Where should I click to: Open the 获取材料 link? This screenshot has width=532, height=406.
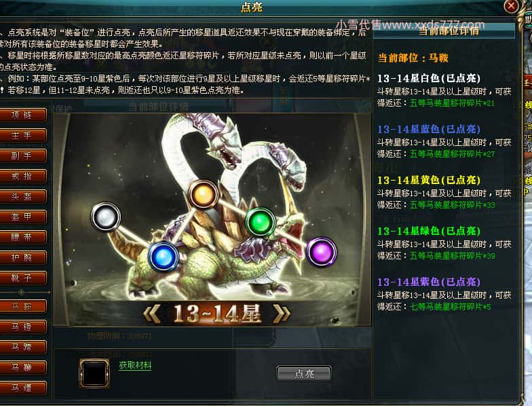[136, 365]
